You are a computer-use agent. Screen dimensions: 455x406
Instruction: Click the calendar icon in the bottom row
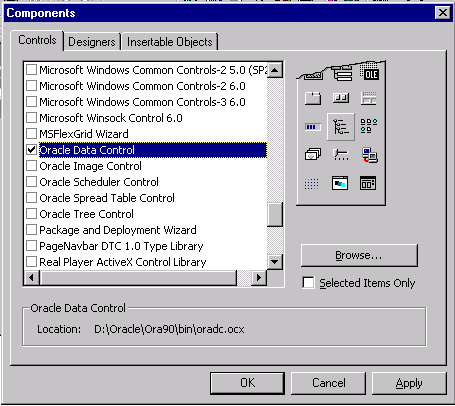point(368,183)
